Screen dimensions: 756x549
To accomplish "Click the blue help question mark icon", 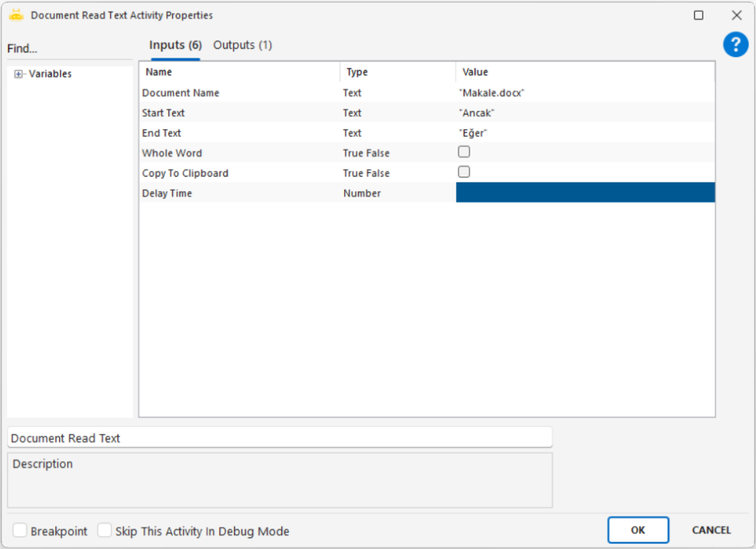I will [735, 45].
